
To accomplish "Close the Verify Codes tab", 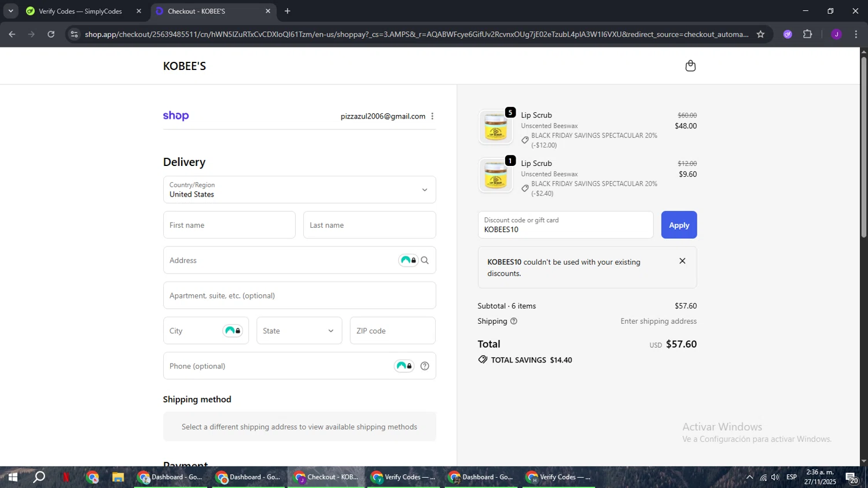I will click(139, 11).
